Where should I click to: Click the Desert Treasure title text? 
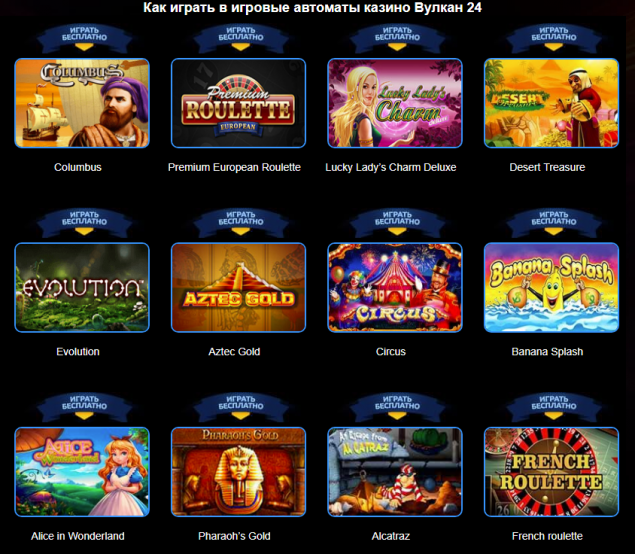point(547,167)
